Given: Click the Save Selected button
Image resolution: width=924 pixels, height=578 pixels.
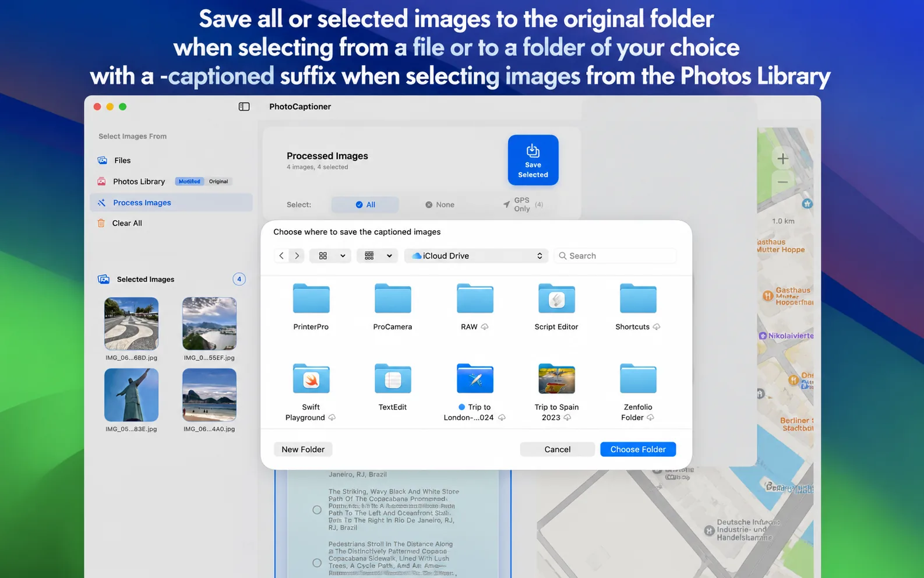Looking at the screenshot, I should point(533,160).
